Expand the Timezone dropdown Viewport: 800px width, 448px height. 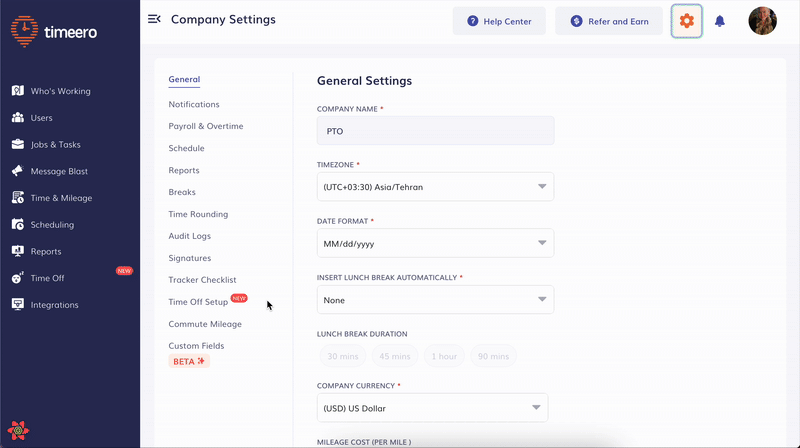[435, 186]
